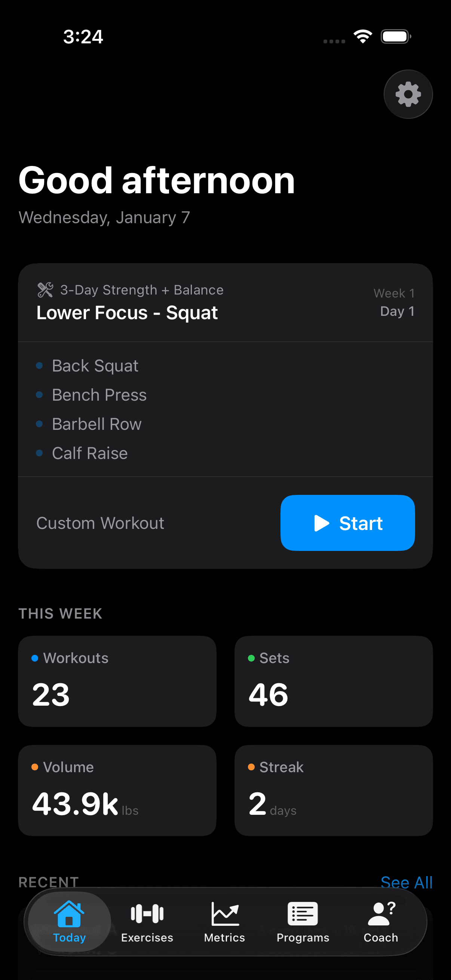Click the play icon inside Start button
The image size is (451, 980).
322,523
